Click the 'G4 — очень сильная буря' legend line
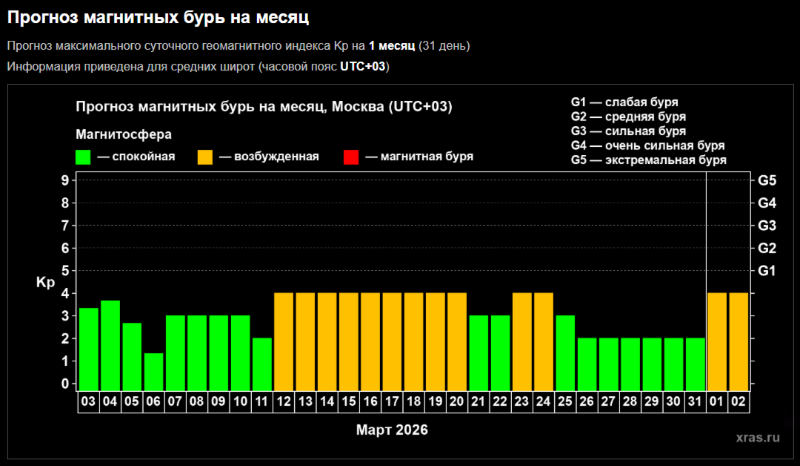 tap(647, 145)
